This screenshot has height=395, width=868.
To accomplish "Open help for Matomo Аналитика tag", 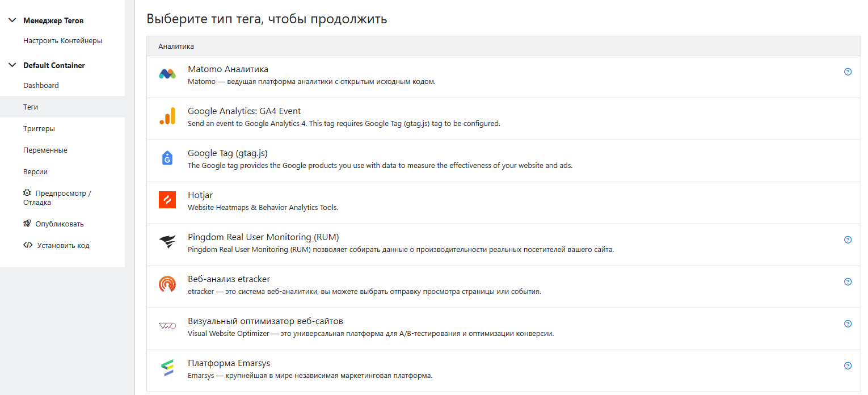I will tap(848, 72).
